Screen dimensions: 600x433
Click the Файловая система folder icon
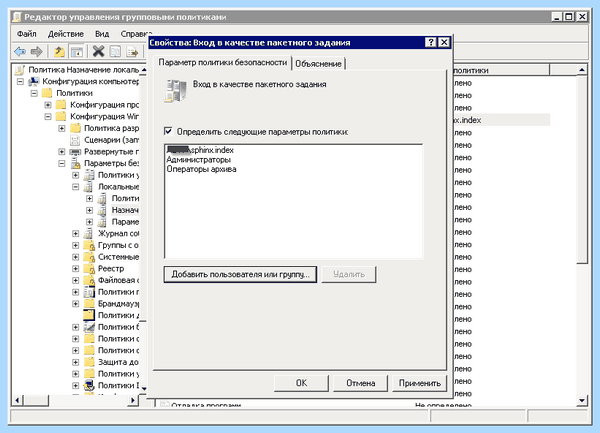[89, 280]
